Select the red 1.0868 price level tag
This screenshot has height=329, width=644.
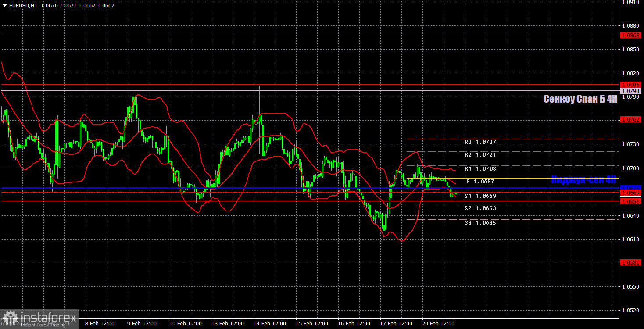pyautogui.click(x=631, y=35)
